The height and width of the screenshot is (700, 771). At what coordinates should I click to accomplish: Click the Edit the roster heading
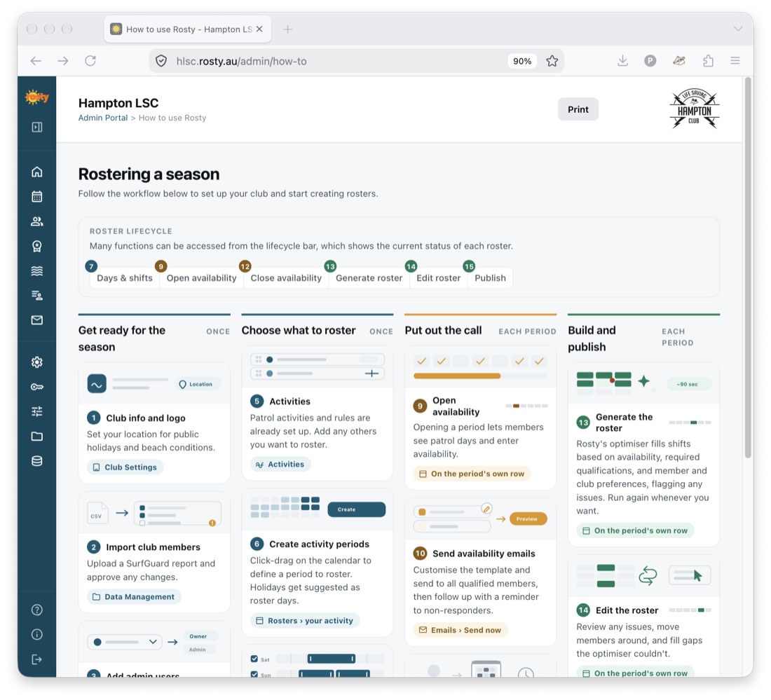pyautogui.click(x=627, y=610)
